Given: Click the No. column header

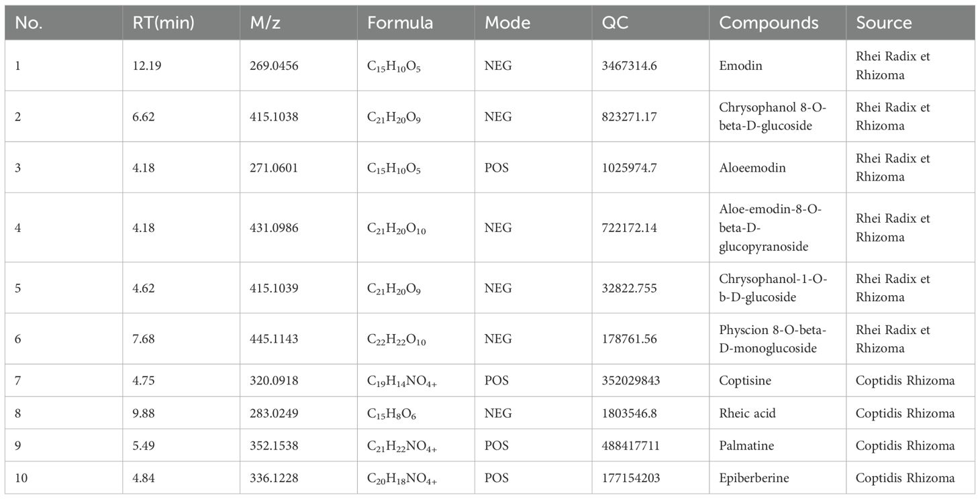Looking at the screenshot, I should pyautogui.click(x=30, y=23).
